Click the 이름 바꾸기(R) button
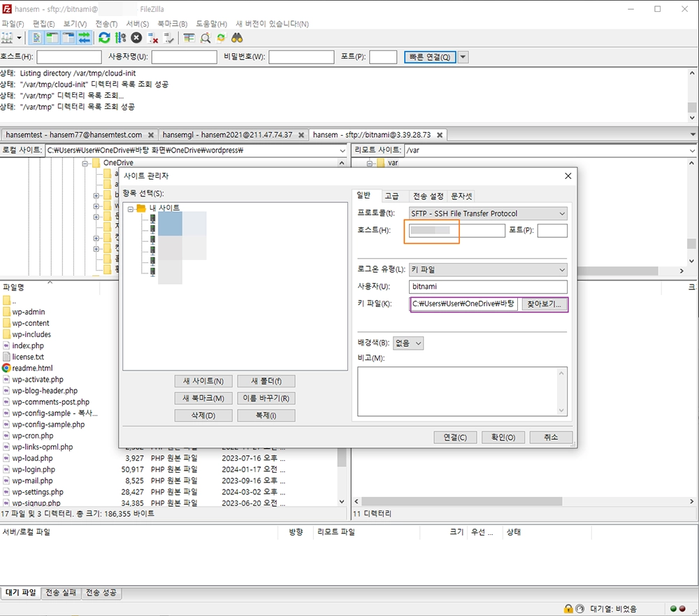The image size is (699, 616). (x=266, y=398)
